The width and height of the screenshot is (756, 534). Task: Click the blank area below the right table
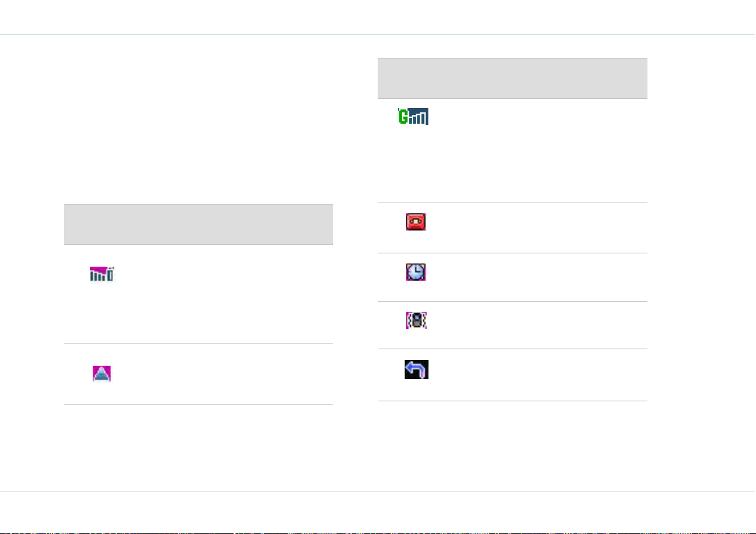(512, 444)
